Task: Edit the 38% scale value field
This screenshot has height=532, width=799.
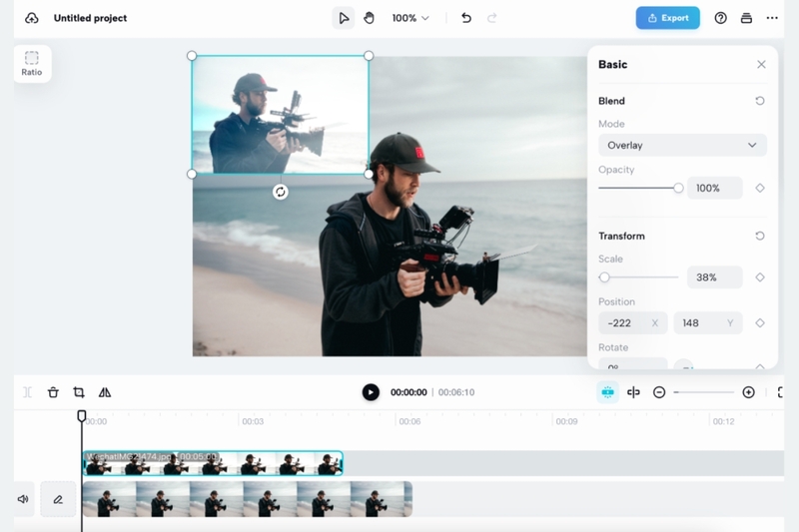Action: pos(714,277)
